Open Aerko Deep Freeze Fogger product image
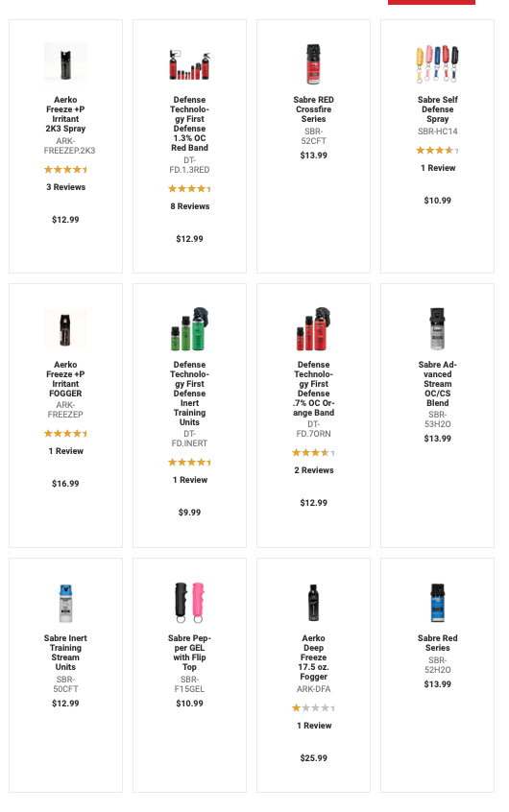 314,602
